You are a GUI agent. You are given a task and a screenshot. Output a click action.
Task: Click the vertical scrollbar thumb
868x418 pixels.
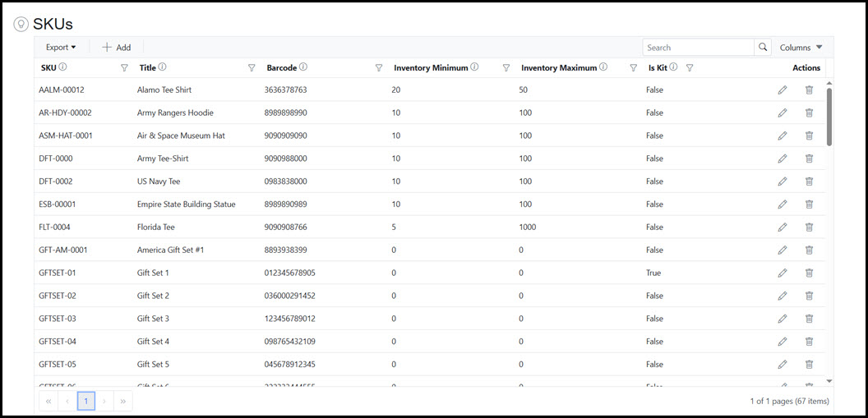point(829,115)
